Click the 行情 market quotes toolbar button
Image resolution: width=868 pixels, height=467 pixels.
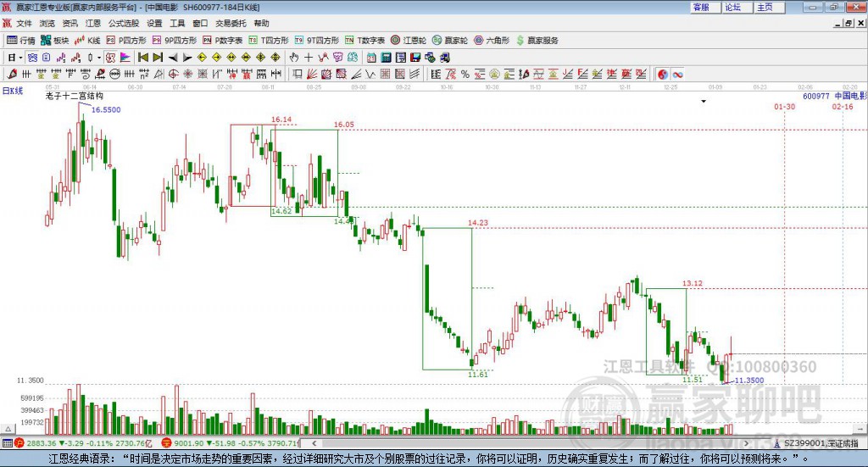click(21, 40)
